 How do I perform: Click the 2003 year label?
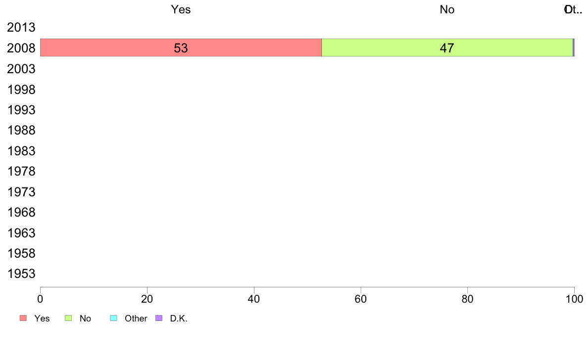21,69
